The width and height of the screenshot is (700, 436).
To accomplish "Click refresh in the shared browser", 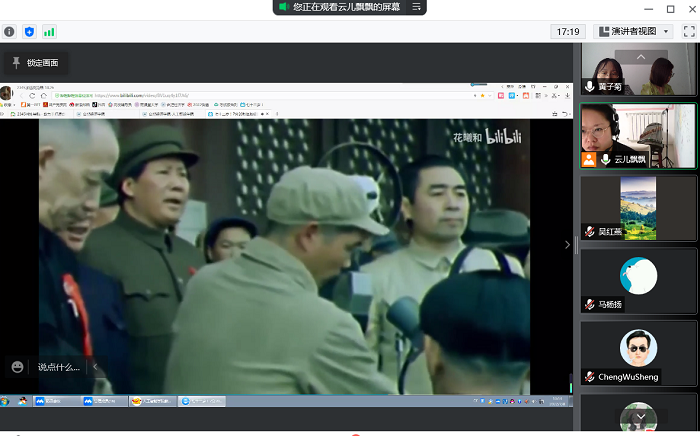I will tap(32, 96).
